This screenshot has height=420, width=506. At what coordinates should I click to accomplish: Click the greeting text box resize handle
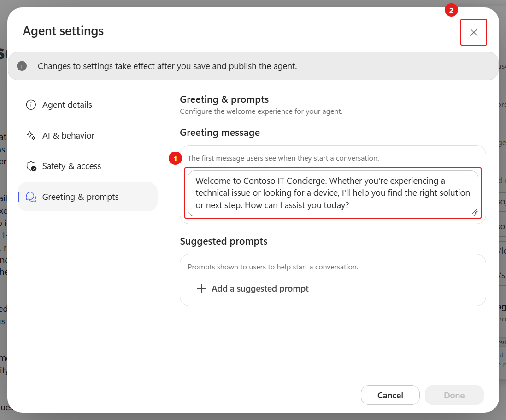click(x=474, y=212)
